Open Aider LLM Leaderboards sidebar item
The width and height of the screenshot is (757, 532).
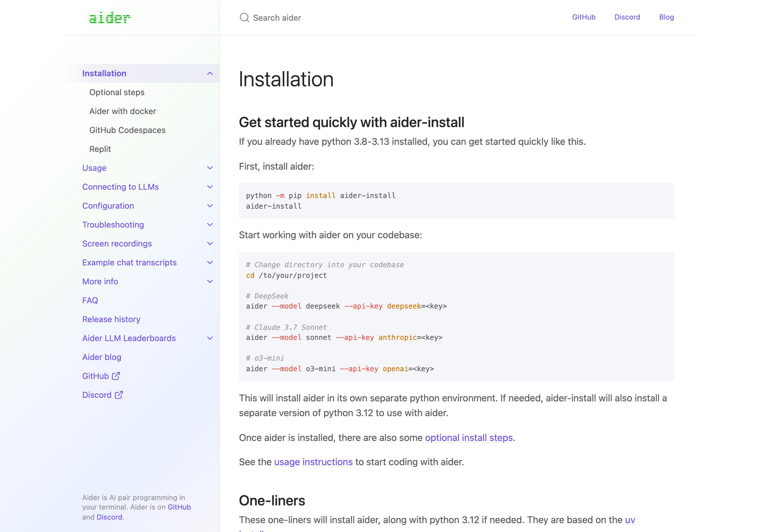click(129, 338)
